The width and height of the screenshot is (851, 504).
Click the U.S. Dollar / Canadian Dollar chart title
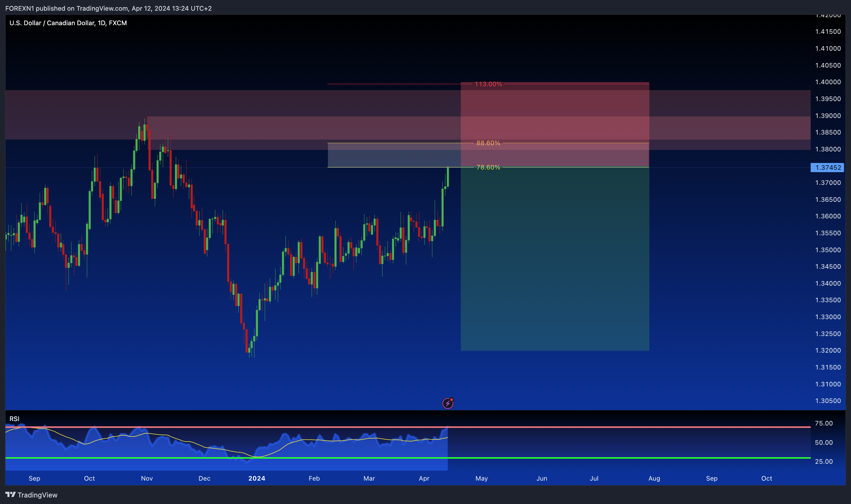[68, 23]
